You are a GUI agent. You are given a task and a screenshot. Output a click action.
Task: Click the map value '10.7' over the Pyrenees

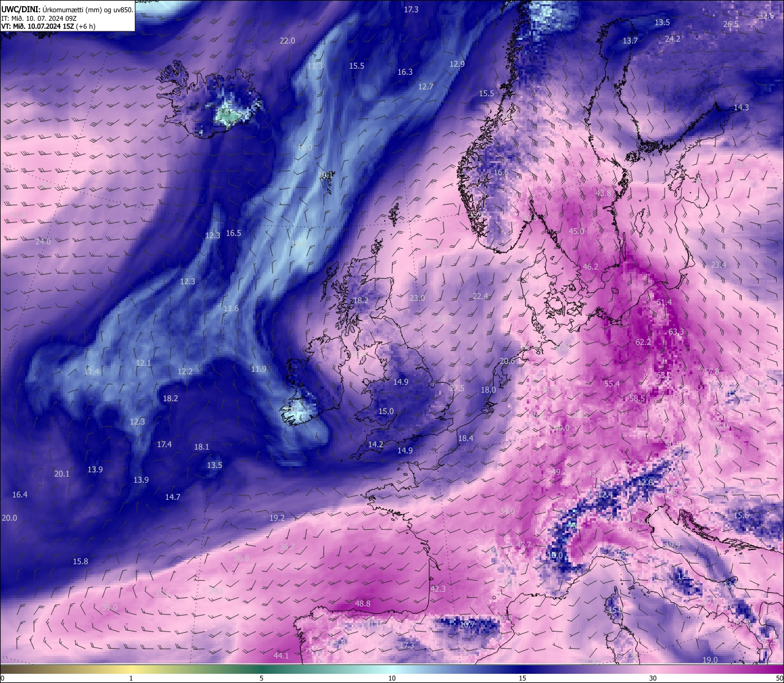click(467, 625)
